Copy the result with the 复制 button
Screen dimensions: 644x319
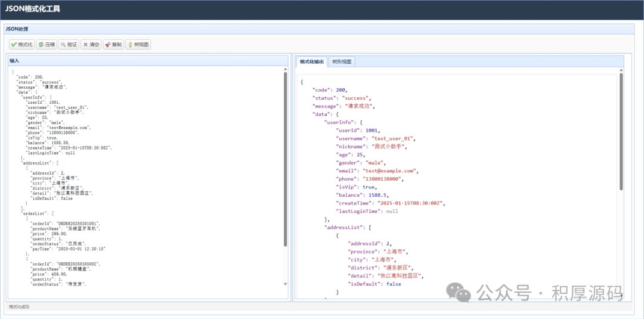[113, 44]
